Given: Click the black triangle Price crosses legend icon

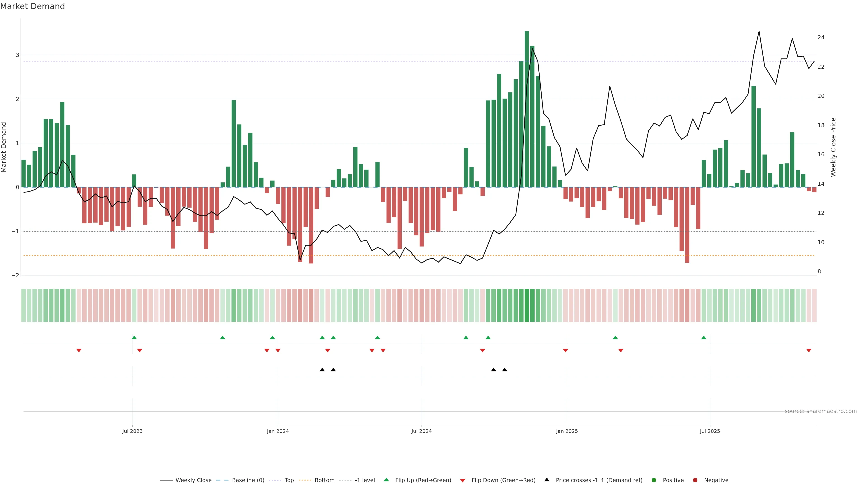Looking at the screenshot, I should (x=547, y=480).
